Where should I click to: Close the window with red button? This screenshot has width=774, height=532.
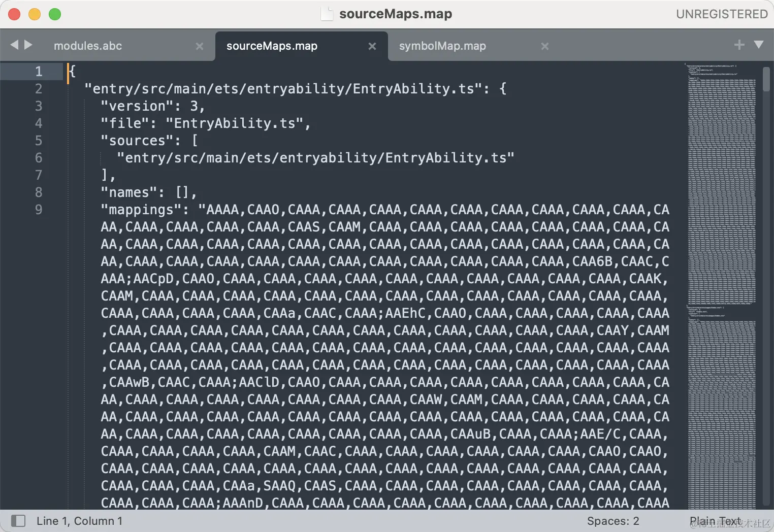14,14
